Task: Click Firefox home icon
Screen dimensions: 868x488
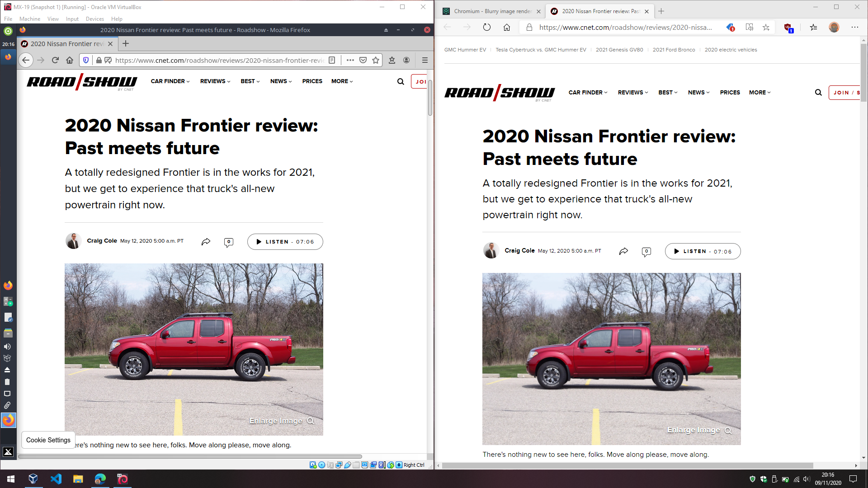Action: click(70, 60)
